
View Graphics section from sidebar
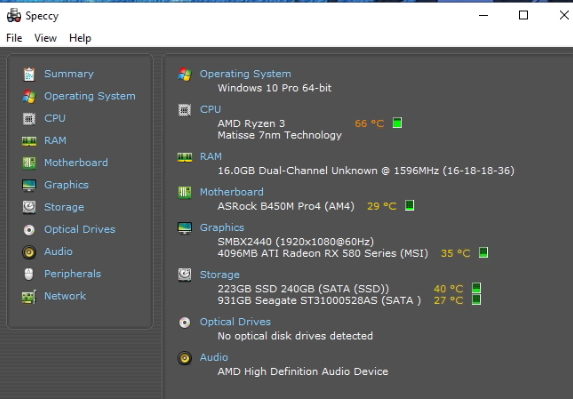[66, 185]
